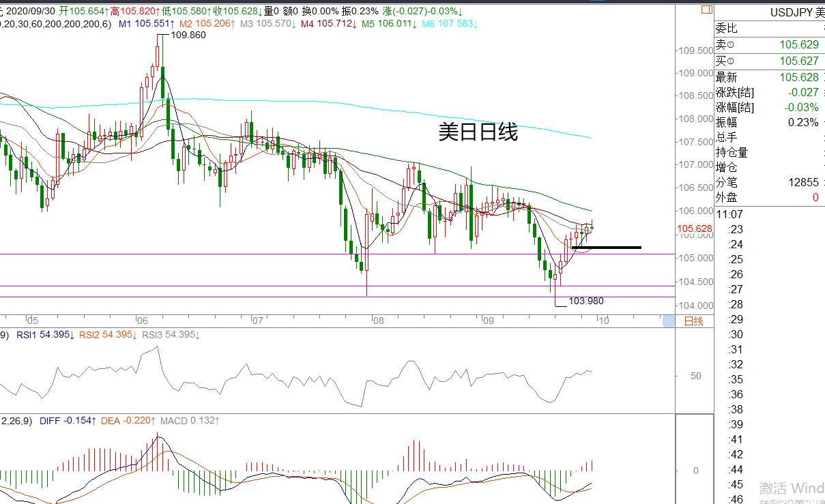
Task: Click the 09 month marker on time axis
Action: coord(487,321)
